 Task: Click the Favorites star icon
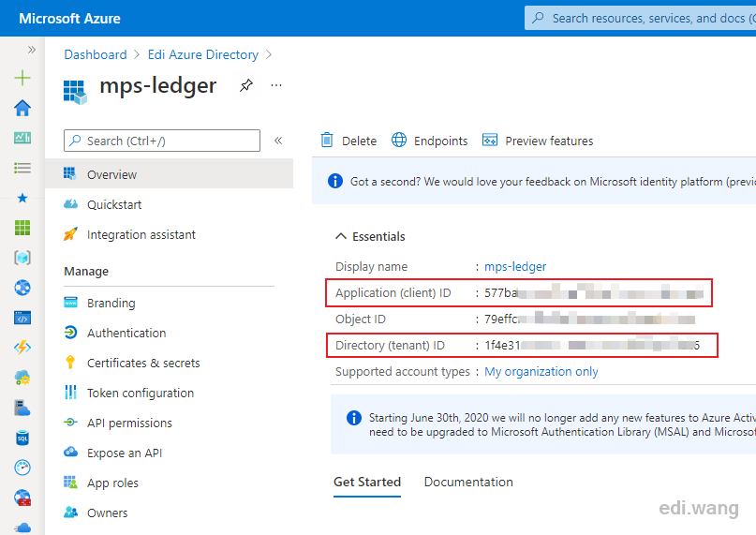pyautogui.click(x=22, y=198)
